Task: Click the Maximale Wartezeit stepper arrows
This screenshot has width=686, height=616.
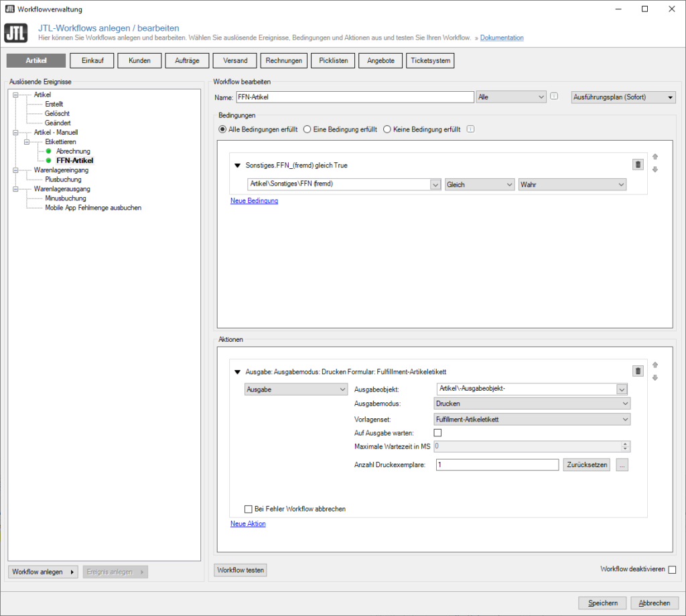Action: point(624,446)
